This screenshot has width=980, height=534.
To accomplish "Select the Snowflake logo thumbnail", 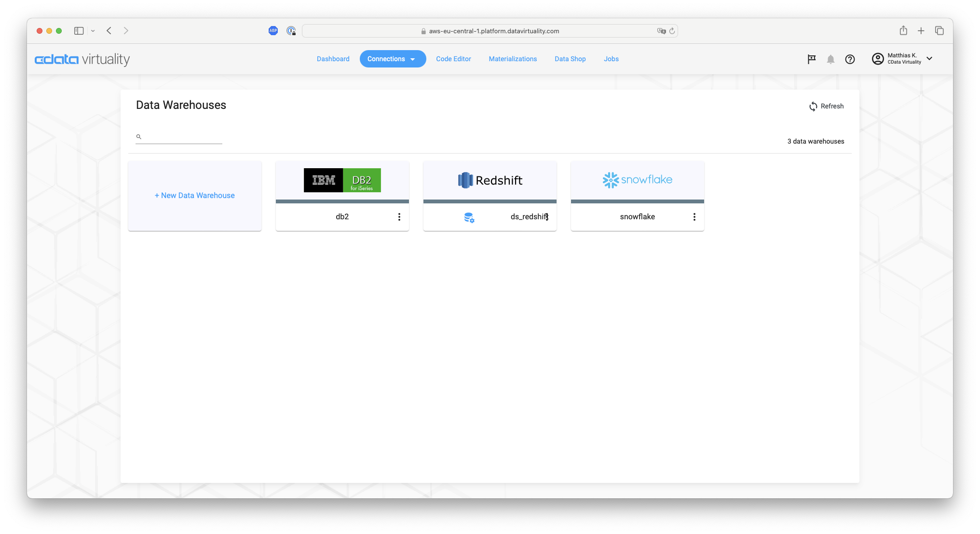I will tap(637, 180).
